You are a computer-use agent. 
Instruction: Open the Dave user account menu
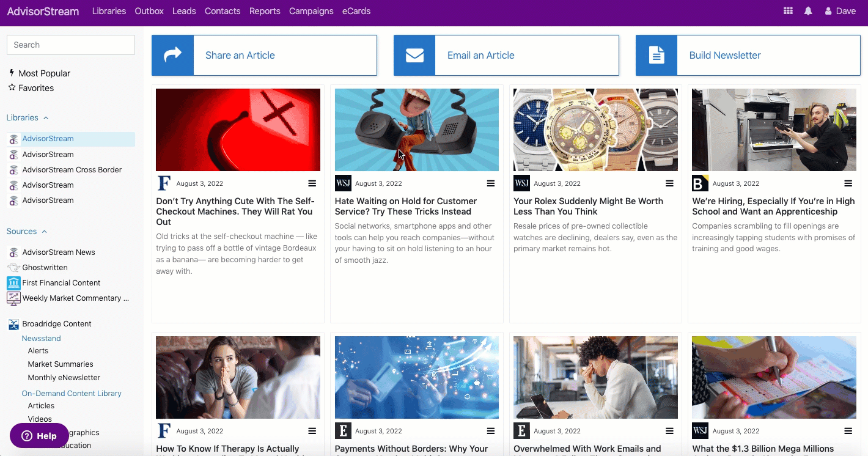840,11
